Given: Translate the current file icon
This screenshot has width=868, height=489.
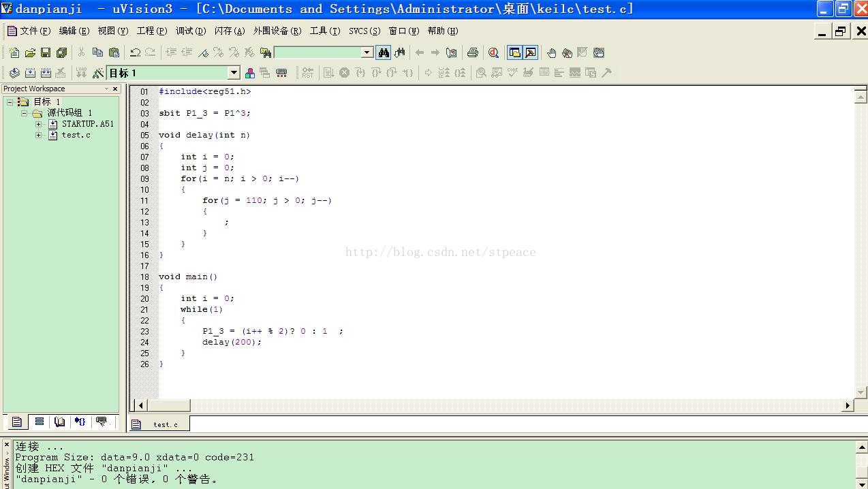Looking at the screenshot, I should pyautogui.click(x=14, y=73).
